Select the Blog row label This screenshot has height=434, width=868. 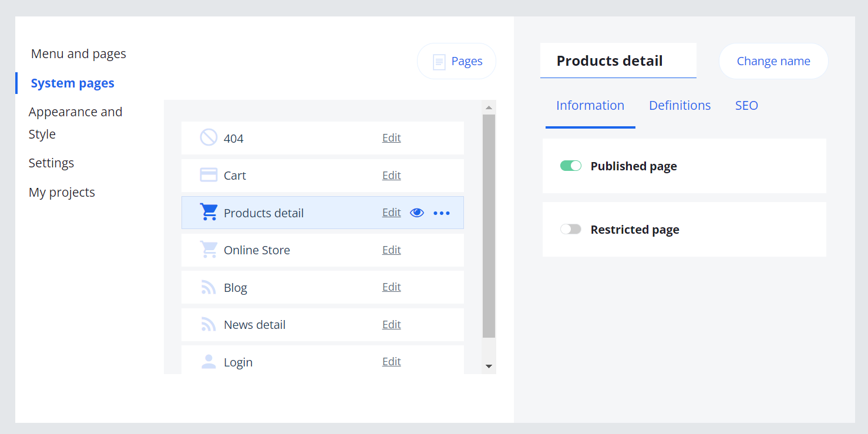click(x=235, y=288)
